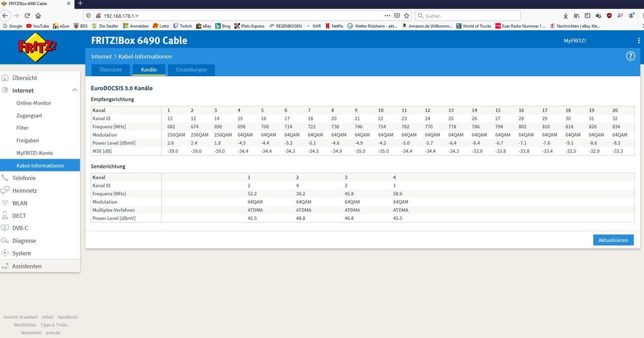Close the FRITZ!Box 6490 Cable tab

pos(68,3)
